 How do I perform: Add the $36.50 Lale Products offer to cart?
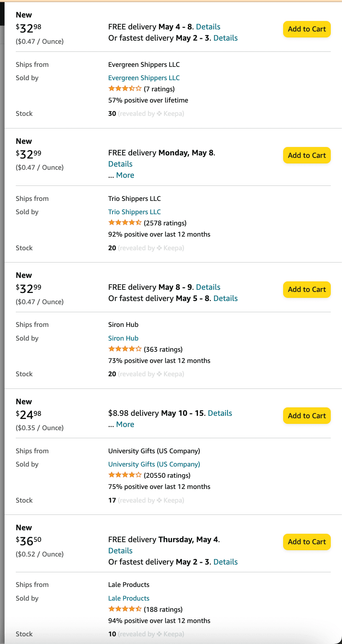(307, 542)
